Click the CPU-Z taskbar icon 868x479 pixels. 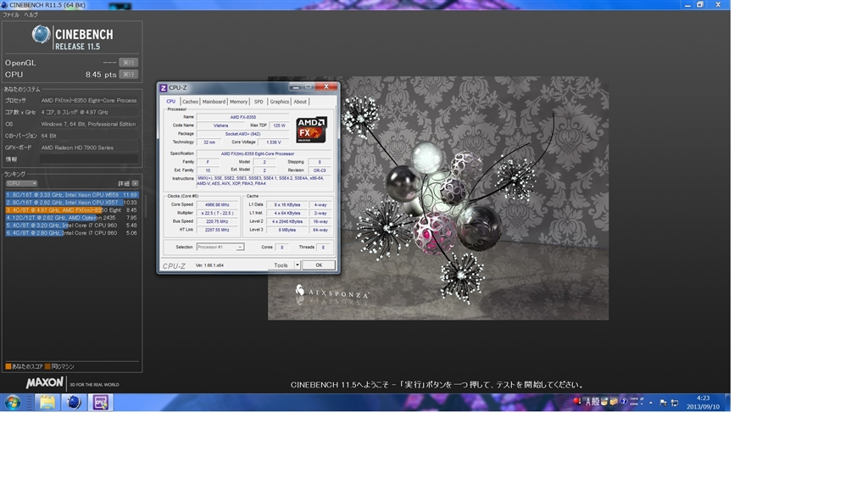(101, 402)
